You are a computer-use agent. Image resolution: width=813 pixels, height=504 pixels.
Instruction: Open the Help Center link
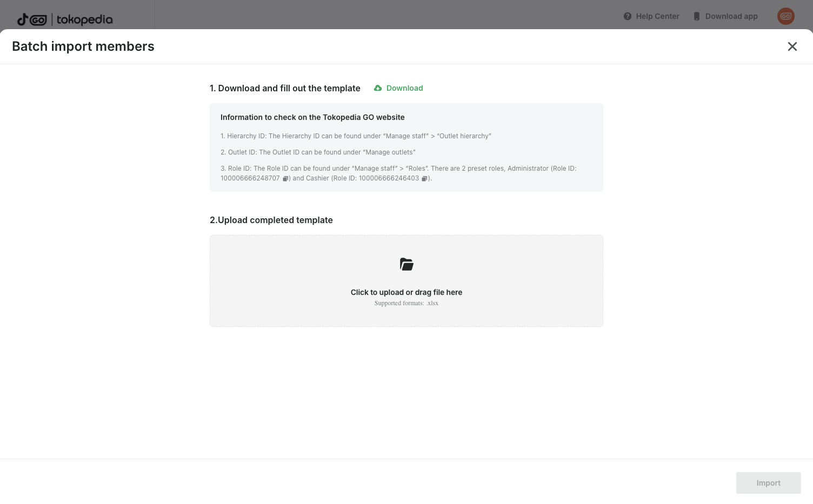click(657, 16)
